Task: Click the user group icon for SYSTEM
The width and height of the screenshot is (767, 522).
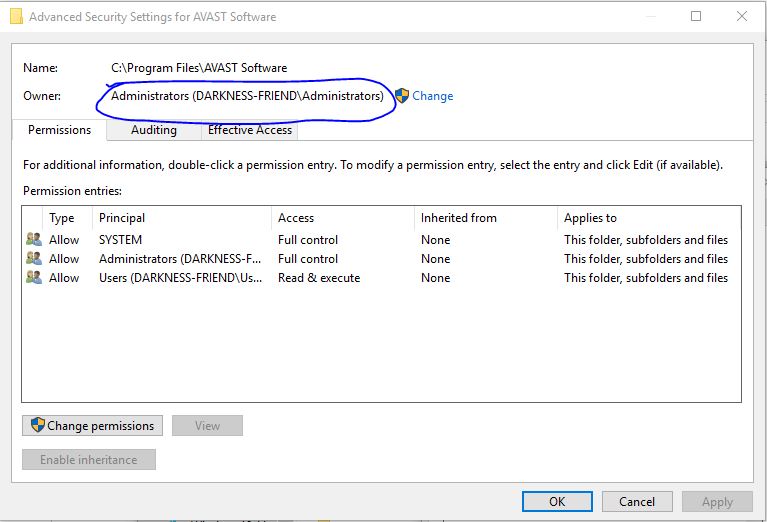Action: (34, 239)
